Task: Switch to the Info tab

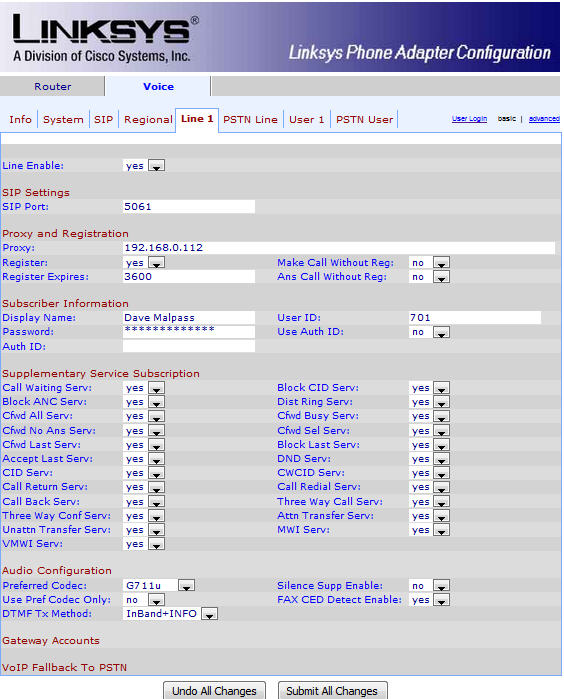Action: pos(21,119)
